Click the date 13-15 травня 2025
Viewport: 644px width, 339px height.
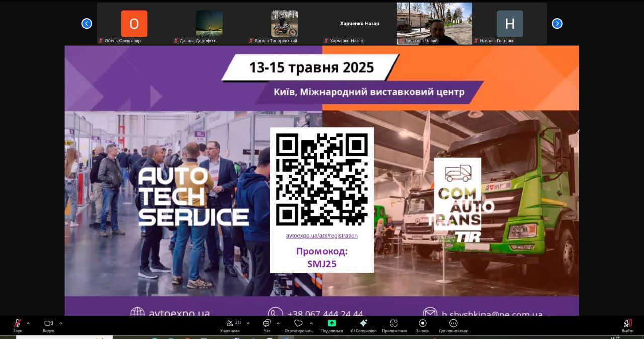click(x=311, y=67)
